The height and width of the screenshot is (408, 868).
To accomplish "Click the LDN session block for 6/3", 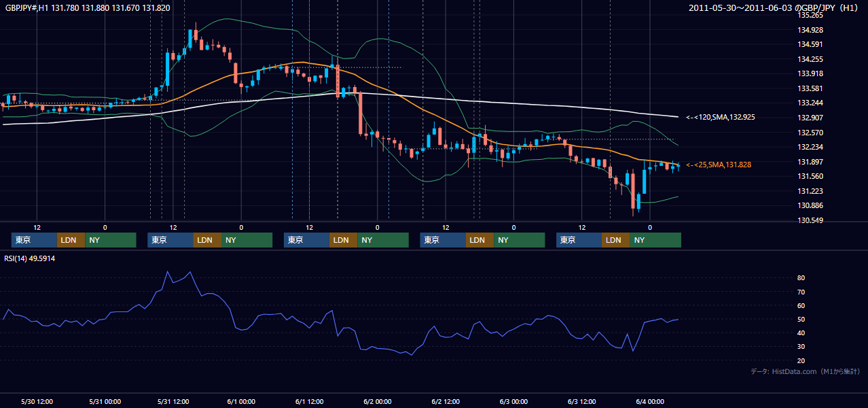I will pyautogui.click(x=616, y=240).
